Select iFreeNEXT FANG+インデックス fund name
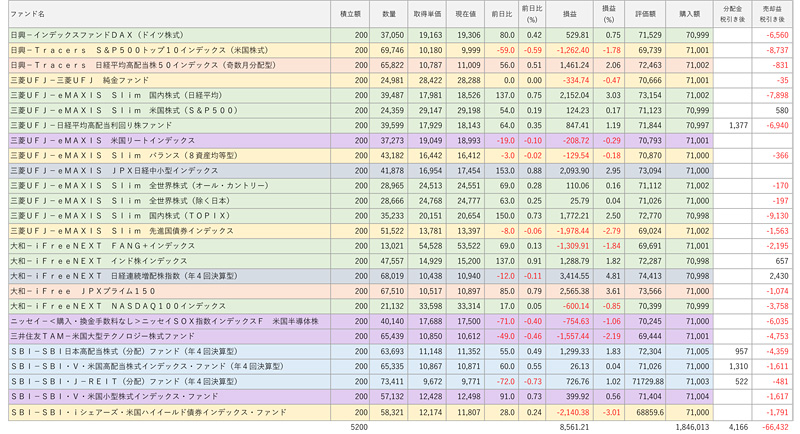 103,246
